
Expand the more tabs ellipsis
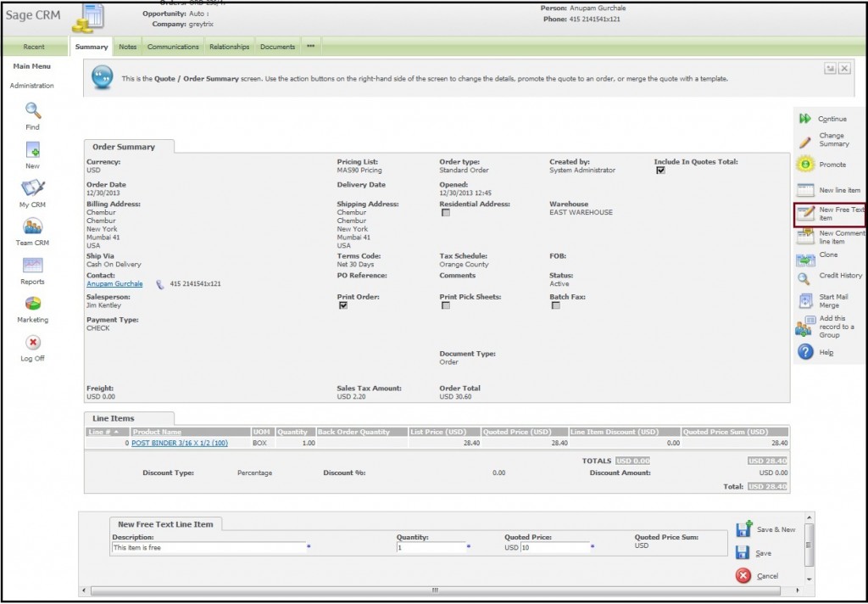coord(310,47)
